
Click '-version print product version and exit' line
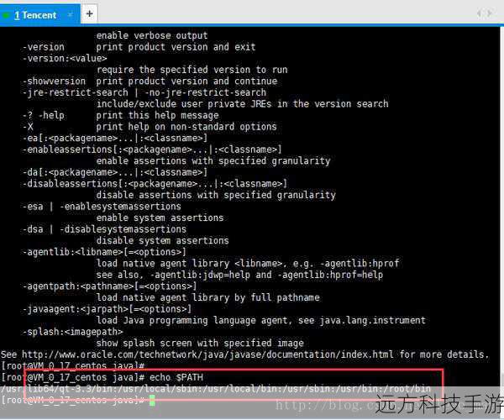(139, 47)
